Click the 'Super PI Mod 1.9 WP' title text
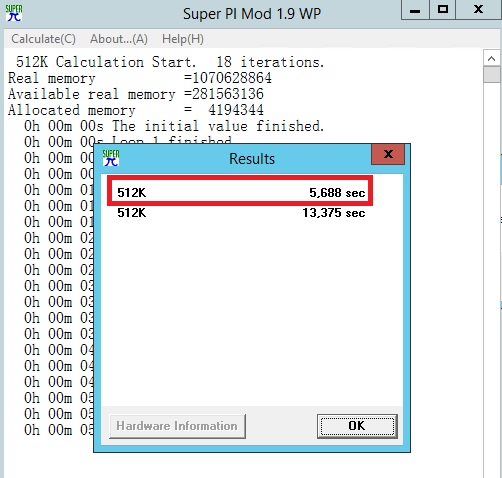The image size is (502, 478). coord(252,14)
